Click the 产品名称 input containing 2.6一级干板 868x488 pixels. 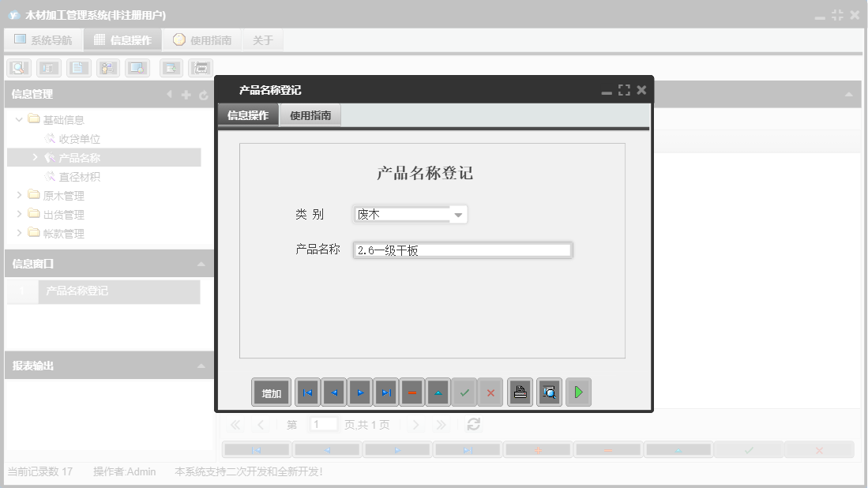click(x=464, y=250)
